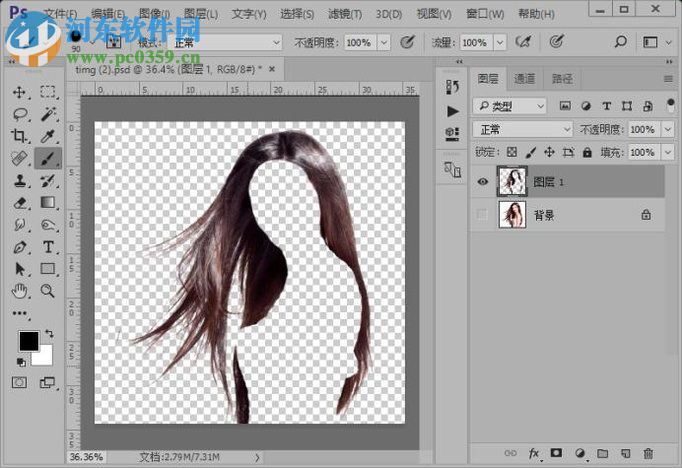Open the layer blend mode 正常 dropdown

click(522, 130)
